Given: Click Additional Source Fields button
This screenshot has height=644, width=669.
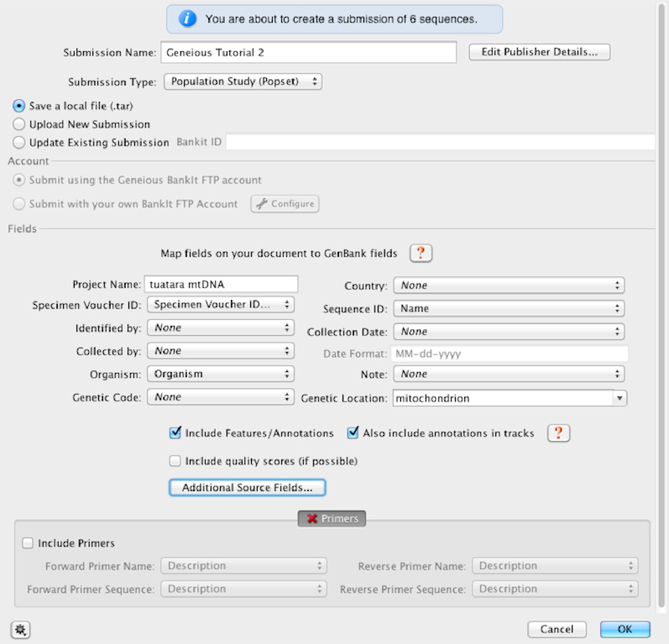Looking at the screenshot, I should click(247, 488).
